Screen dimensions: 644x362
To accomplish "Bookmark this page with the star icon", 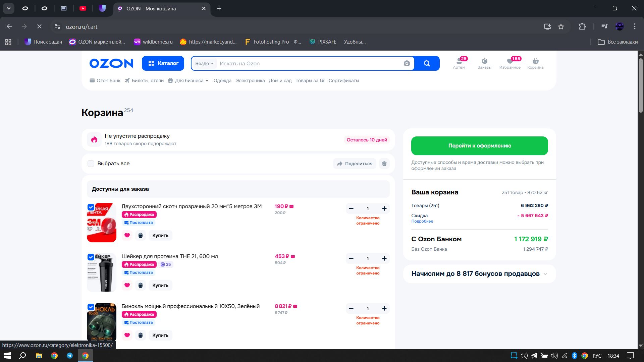I will click(561, 26).
